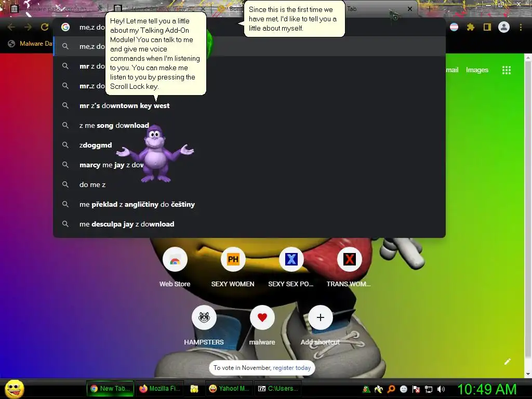Open the Google apps grid icon
532x399 pixels.
tap(506, 70)
